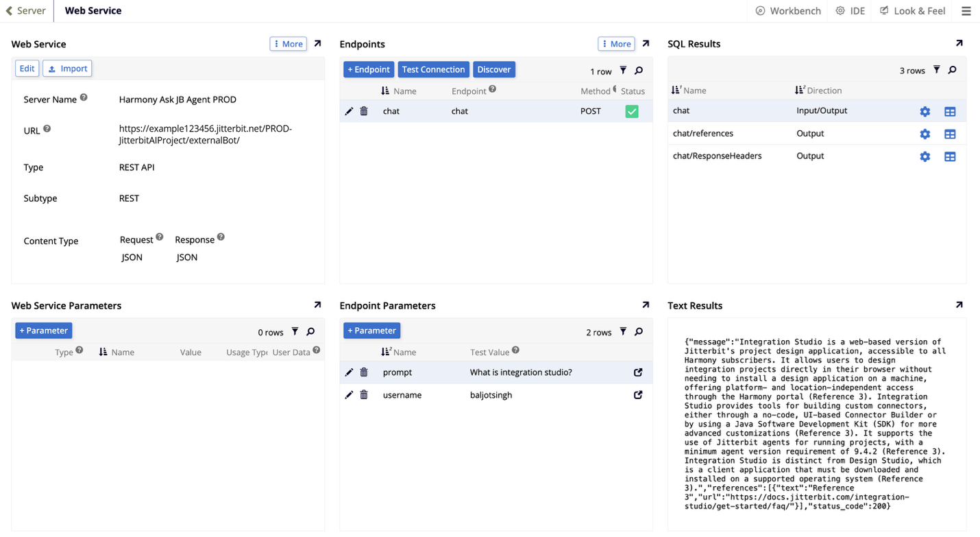Open table view icon for chat/ResponseHeaders
The width and height of the screenshot is (980, 537).
click(x=950, y=156)
